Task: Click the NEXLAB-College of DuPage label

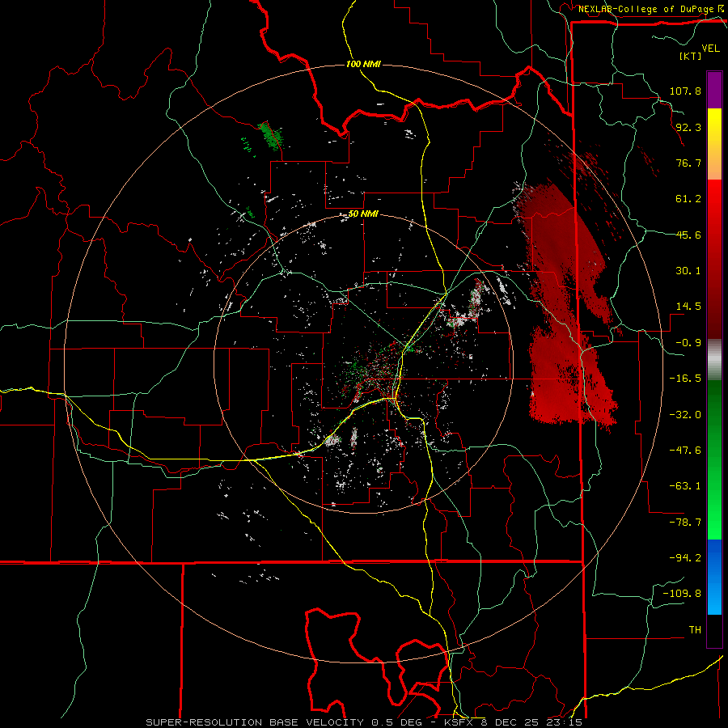Action: coord(646,9)
